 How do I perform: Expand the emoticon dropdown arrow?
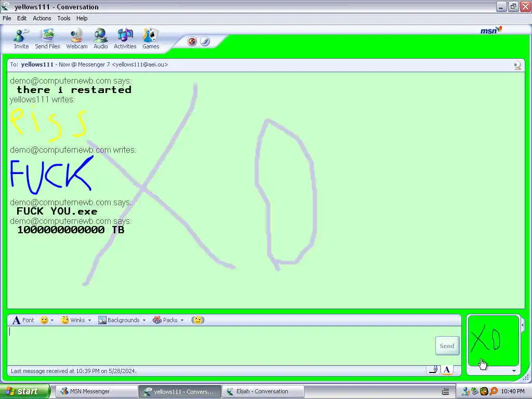(52, 320)
